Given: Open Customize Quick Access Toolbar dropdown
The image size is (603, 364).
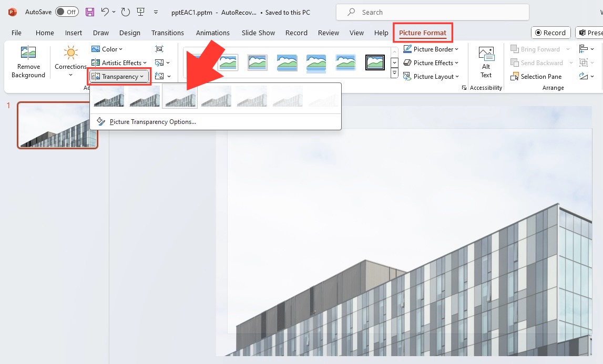Looking at the screenshot, I should point(156,12).
